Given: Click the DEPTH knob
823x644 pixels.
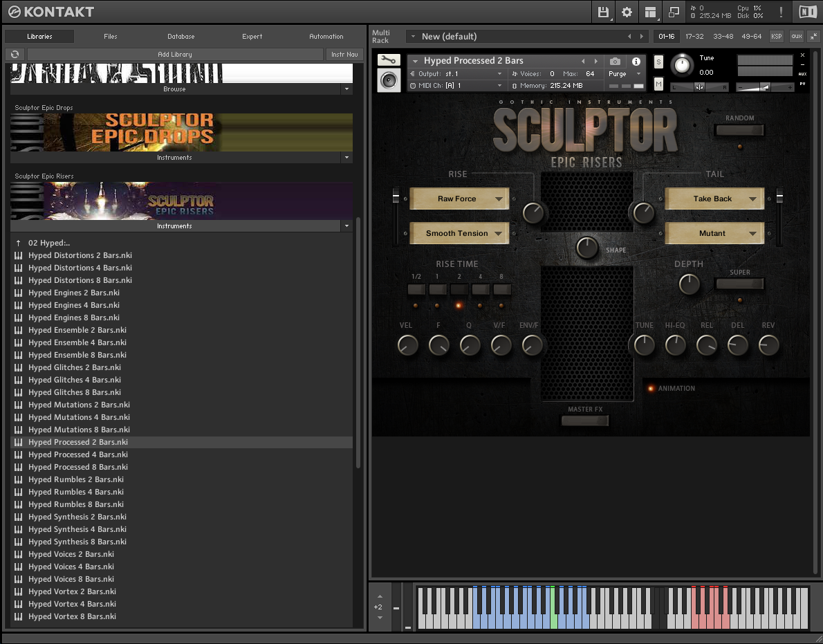Looking at the screenshot, I should tap(689, 284).
